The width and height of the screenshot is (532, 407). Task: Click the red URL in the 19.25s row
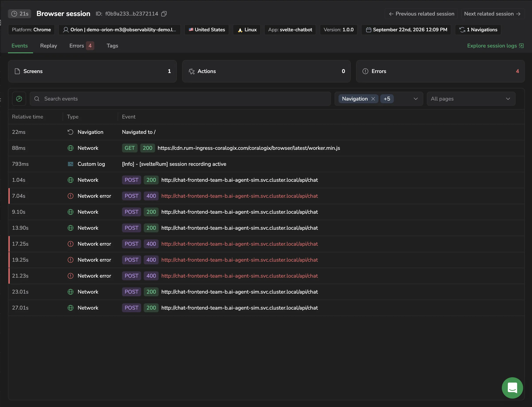coord(239,260)
